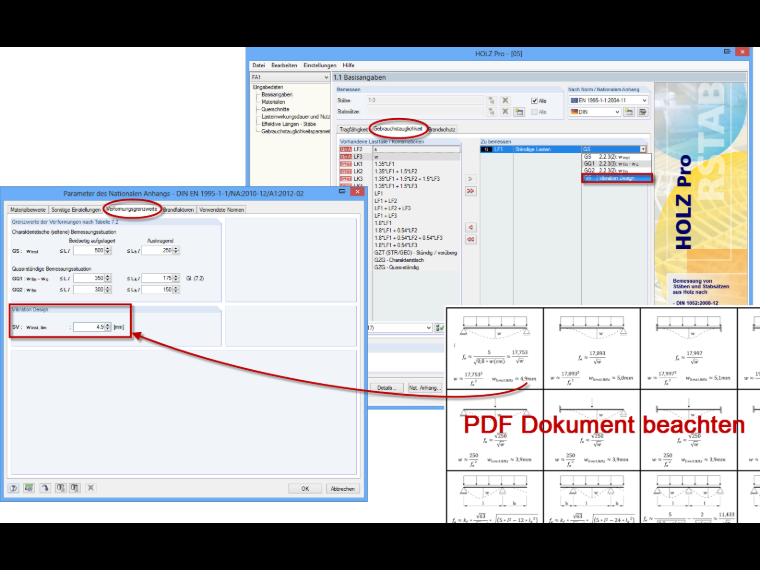Image resolution: width=760 pixels, height=570 pixels.
Task: Switch to the Sonstige Einstellungen tab
Action: pyautogui.click(x=76, y=210)
